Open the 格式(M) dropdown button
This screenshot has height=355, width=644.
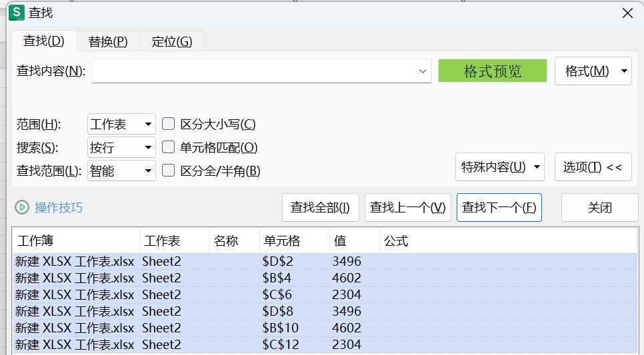(x=593, y=71)
